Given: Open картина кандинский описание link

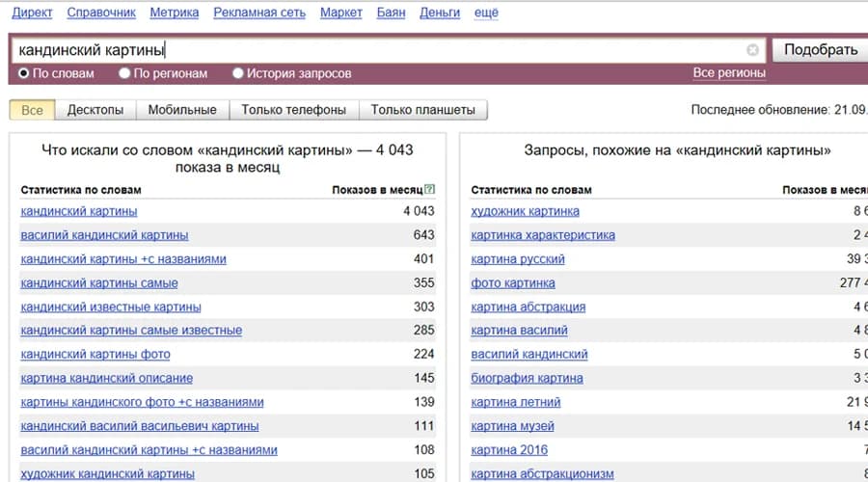Looking at the screenshot, I should click(107, 378).
